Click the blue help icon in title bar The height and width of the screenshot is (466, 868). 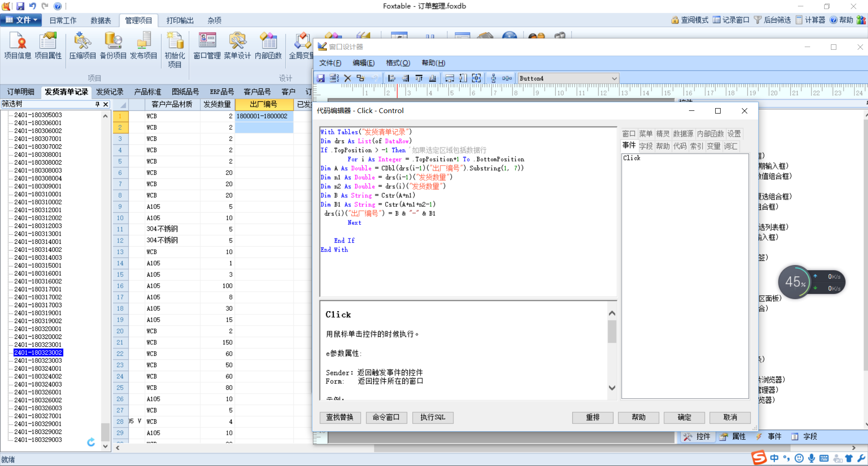pyautogui.click(x=57, y=6)
